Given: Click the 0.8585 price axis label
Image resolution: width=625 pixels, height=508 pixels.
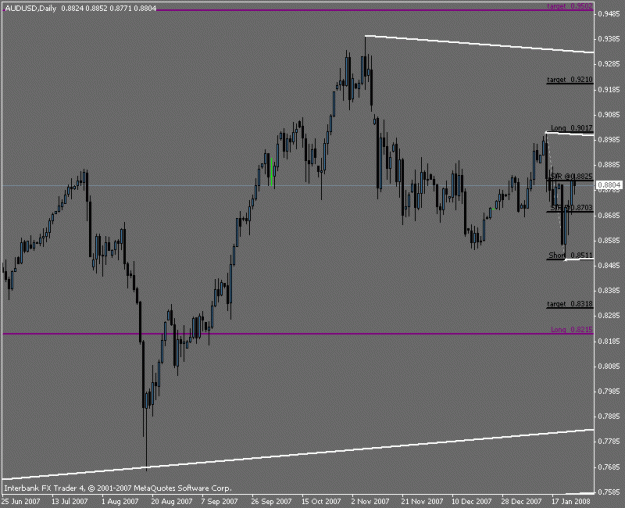Looking at the screenshot, I should pos(609,240).
